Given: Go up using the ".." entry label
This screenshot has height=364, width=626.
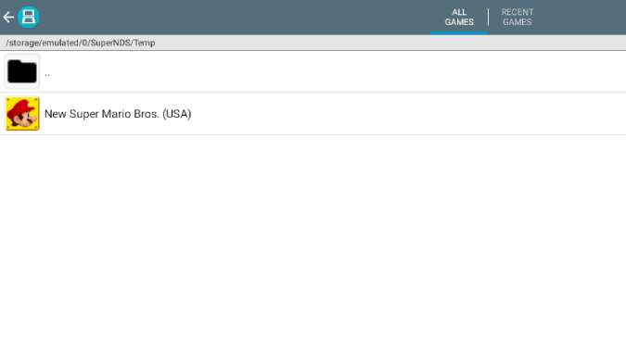Looking at the screenshot, I should point(47,74).
